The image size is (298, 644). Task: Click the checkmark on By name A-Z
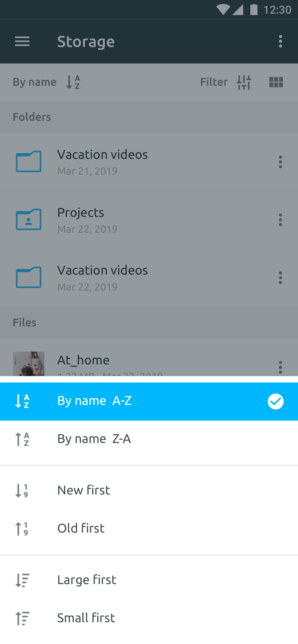pyautogui.click(x=275, y=401)
